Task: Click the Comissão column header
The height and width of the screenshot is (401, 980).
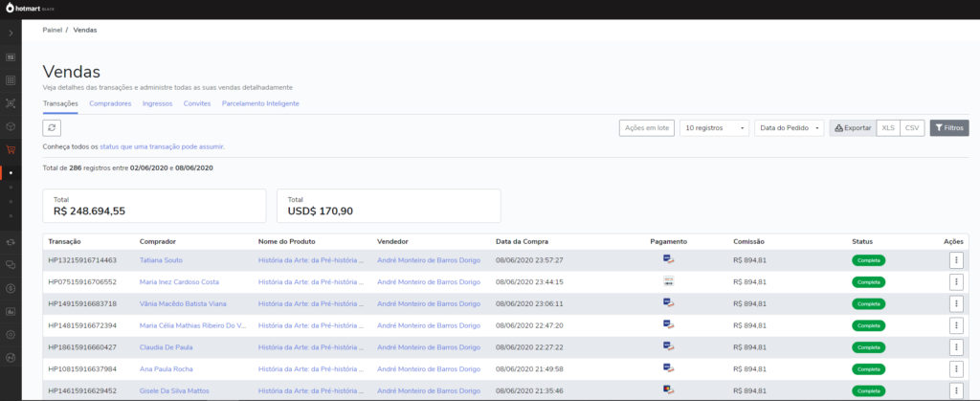Action: (748, 242)
